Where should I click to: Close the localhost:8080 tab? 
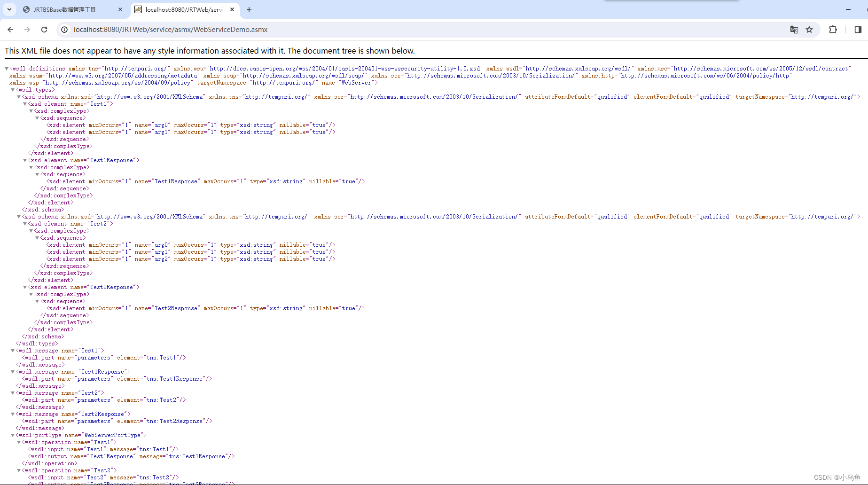232,9
